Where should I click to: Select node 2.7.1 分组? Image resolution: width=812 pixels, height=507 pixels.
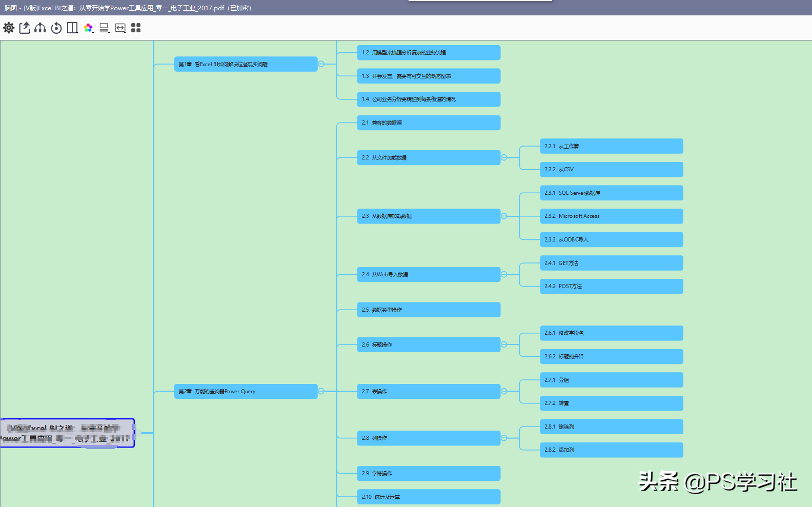pyautogui.click(x=612, y=380)
